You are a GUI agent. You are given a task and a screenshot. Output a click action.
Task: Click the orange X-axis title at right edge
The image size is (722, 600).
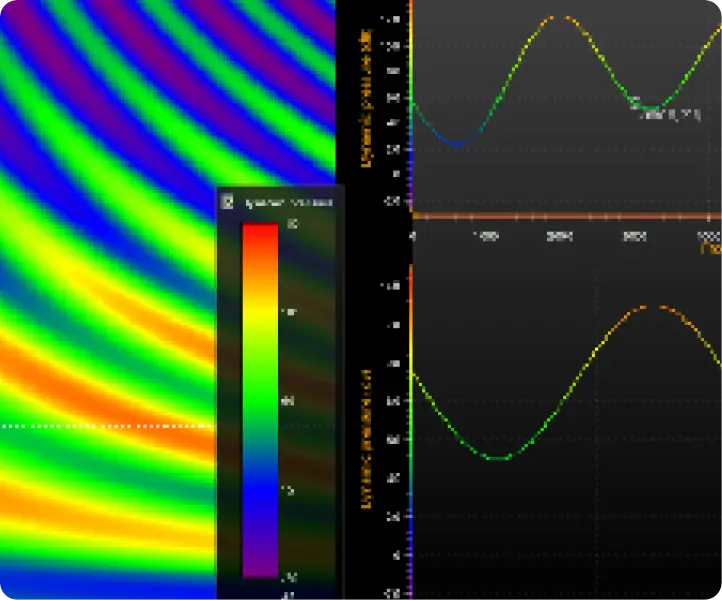(x=712, y=247)
